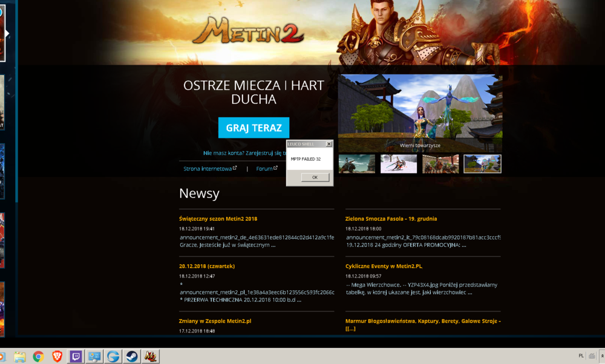Click the date text 18.12.2018 19:41

click(197, 229)
